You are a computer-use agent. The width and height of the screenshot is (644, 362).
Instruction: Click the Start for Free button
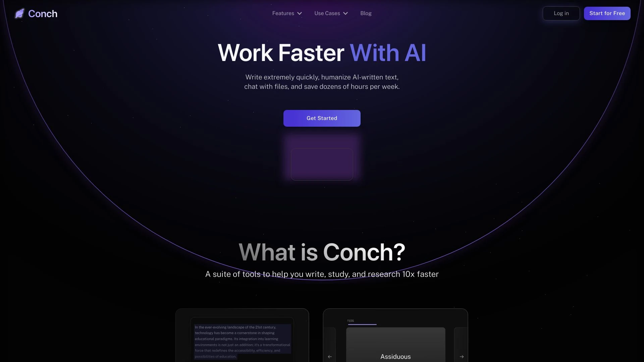[x=607, y=13]
